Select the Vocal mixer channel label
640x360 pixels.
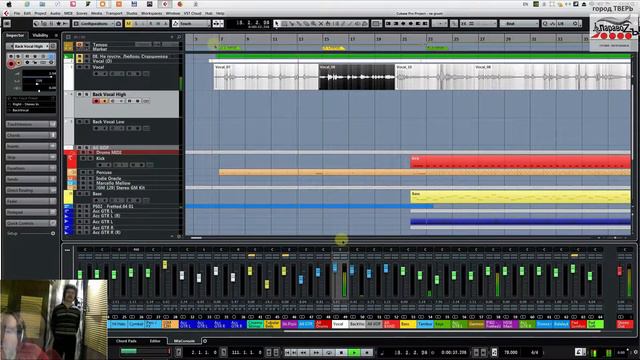[339, 324]
